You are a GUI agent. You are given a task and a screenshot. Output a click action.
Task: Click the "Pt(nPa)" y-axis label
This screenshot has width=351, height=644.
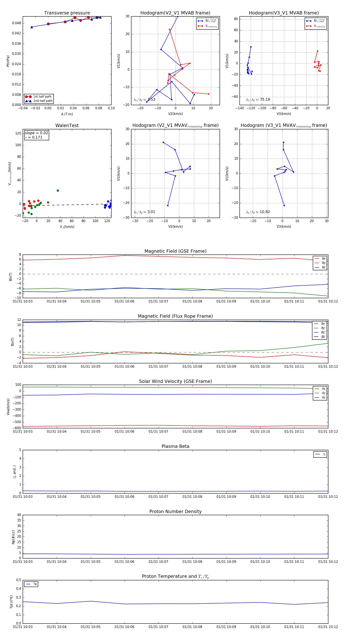click(x=8, y=61)
